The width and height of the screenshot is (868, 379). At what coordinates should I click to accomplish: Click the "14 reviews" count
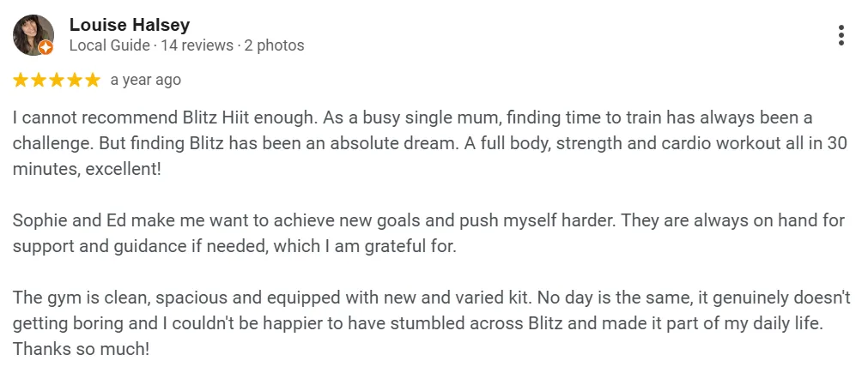point(197,45)
